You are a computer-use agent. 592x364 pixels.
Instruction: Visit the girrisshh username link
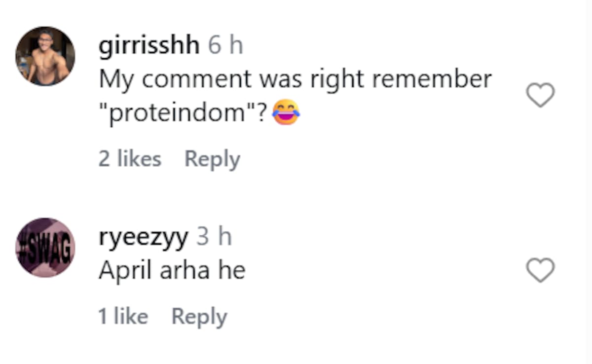tap(149, 46)
